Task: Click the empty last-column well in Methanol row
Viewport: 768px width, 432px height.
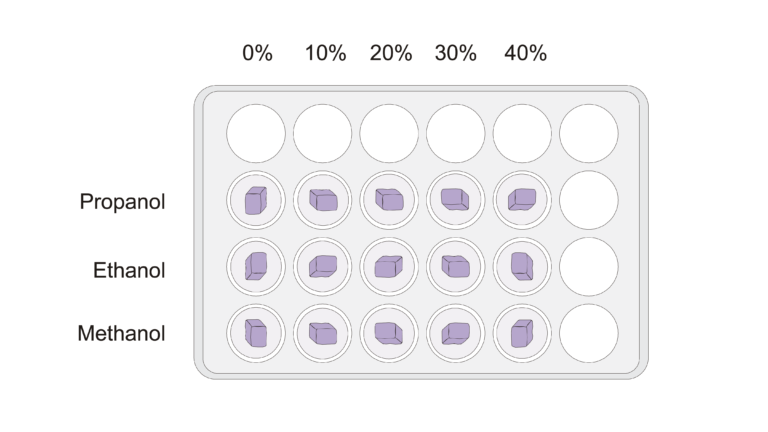Action: click(588, 332)
